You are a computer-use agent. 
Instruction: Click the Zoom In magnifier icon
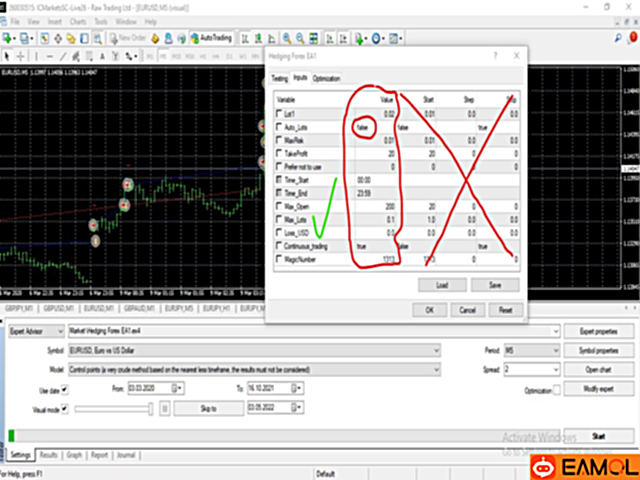click(x=287, y=38)
